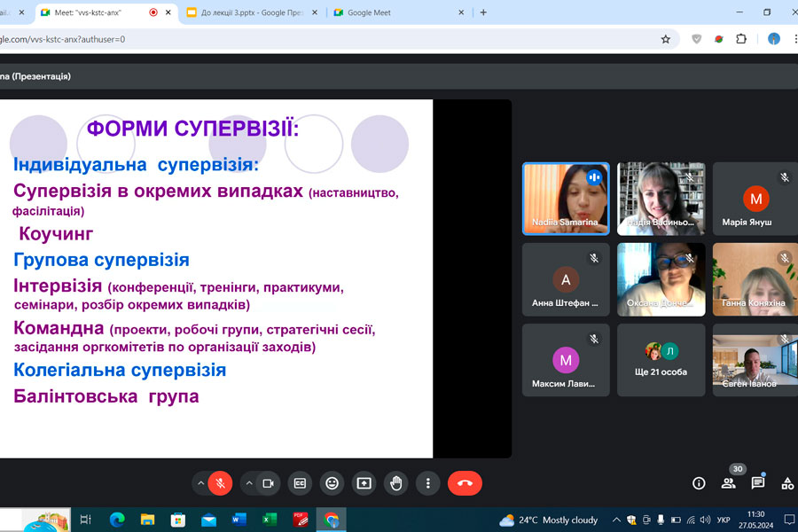Open clock showing 11:30 27.05.2024
The height and width of the screenshot is (532, 798).
point(755,520)
